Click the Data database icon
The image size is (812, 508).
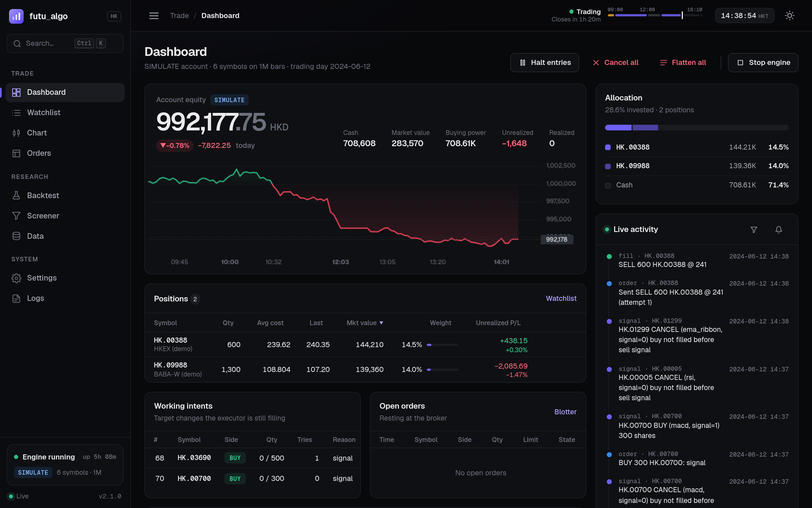[x=16, y=236]
